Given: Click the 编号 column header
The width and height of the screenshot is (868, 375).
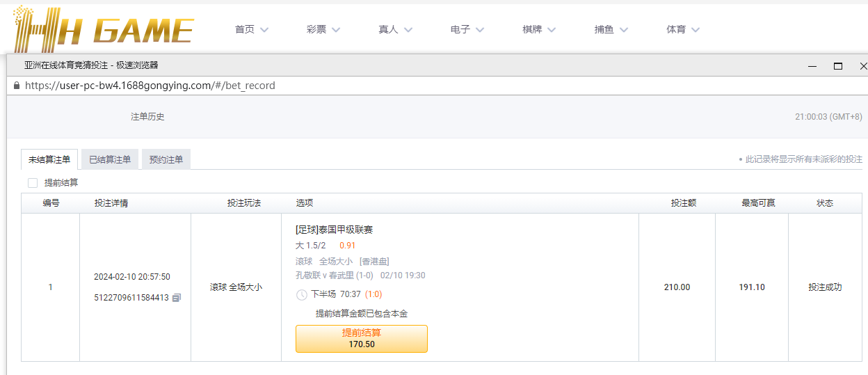Looking at the screenshot, I should tap(51, 203).
